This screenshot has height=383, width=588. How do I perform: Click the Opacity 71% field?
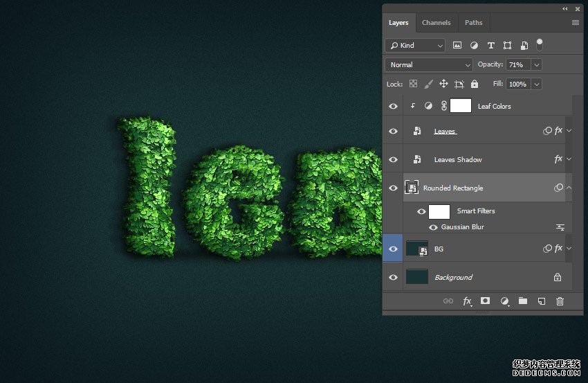518,64
